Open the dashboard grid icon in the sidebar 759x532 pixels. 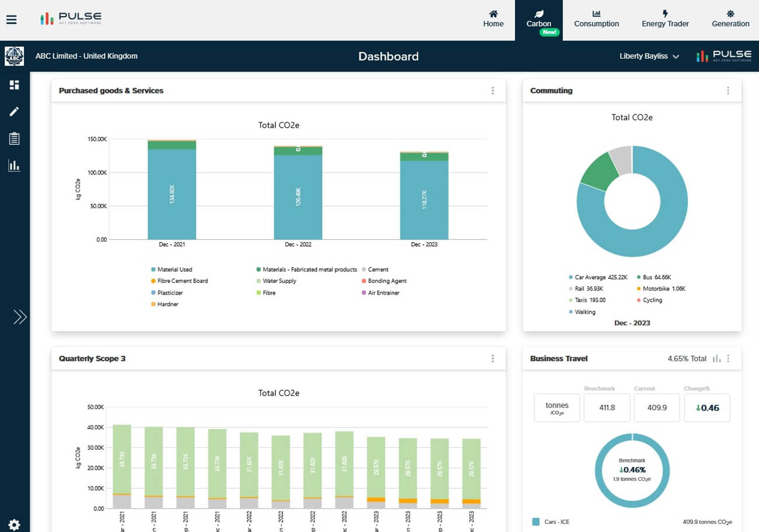(14, 85)
